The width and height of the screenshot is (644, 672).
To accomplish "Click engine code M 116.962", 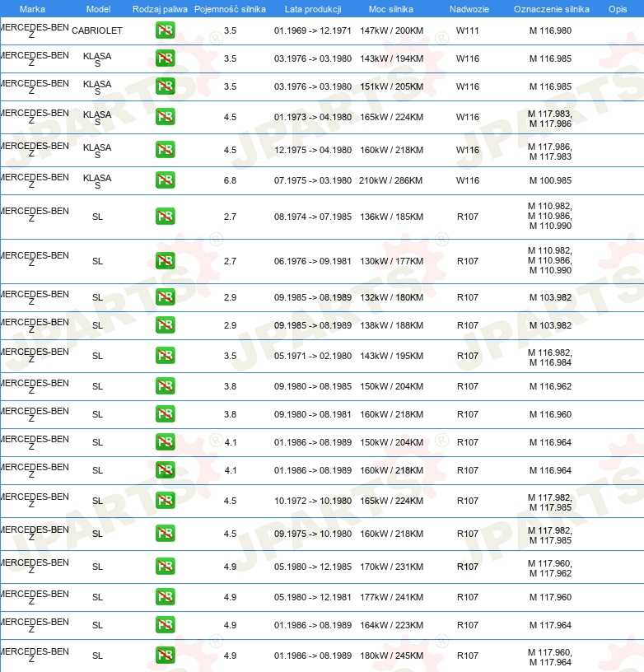I will coord(550,386).
